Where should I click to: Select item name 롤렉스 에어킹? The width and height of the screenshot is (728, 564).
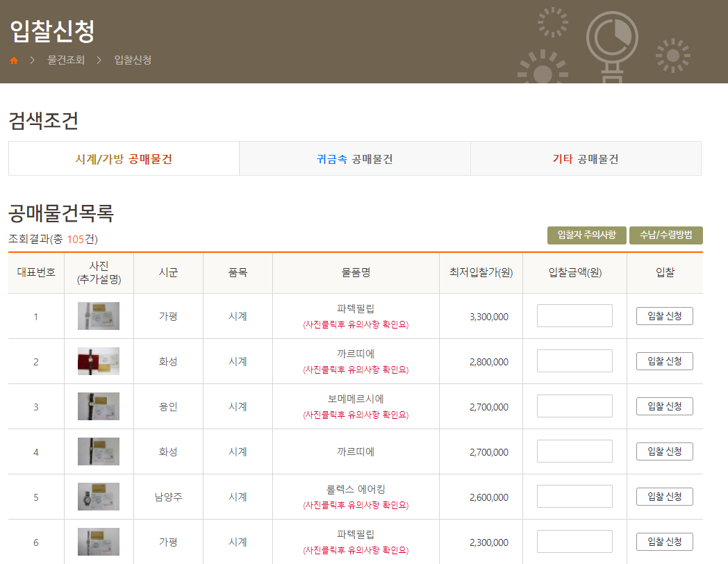point(356,489)
